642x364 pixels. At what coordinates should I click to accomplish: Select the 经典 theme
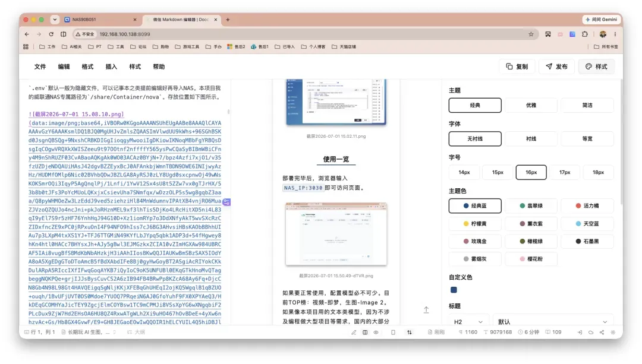point(475,106)
